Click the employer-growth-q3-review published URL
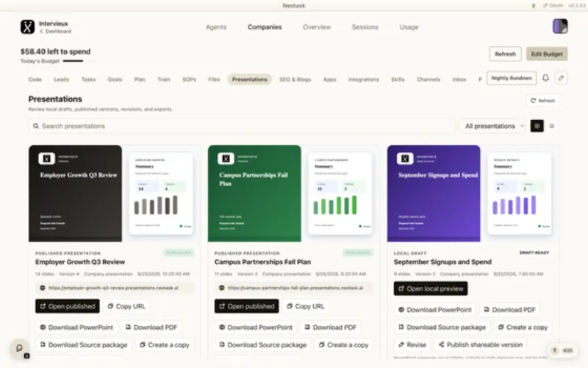Screen dimensions: 588x368 pyautogui.click(x=115, y=288)
